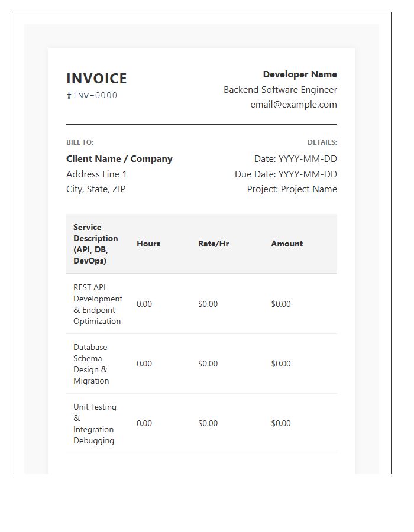Click rate value in Database Schema row
The image size is (414, 532).
click(208, 364)
